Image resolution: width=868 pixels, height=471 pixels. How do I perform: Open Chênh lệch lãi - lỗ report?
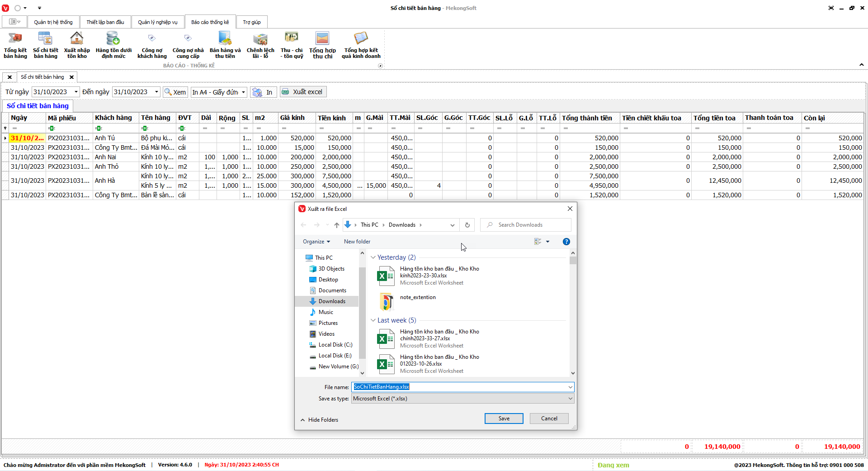point(260,45)
